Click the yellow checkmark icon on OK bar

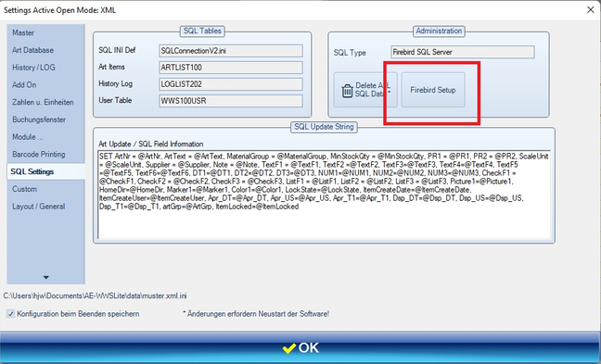pyautogui.click(x=289, y=348)
